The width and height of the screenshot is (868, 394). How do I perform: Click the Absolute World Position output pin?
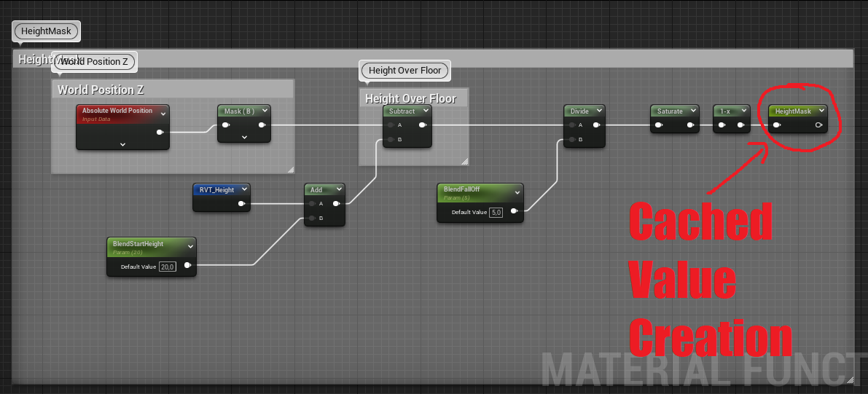point(160,132)
